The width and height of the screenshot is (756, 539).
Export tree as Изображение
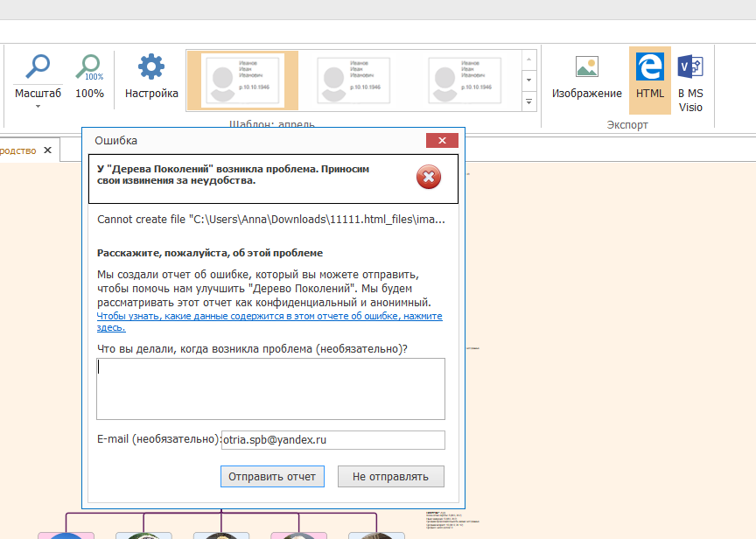click(586, 67)
